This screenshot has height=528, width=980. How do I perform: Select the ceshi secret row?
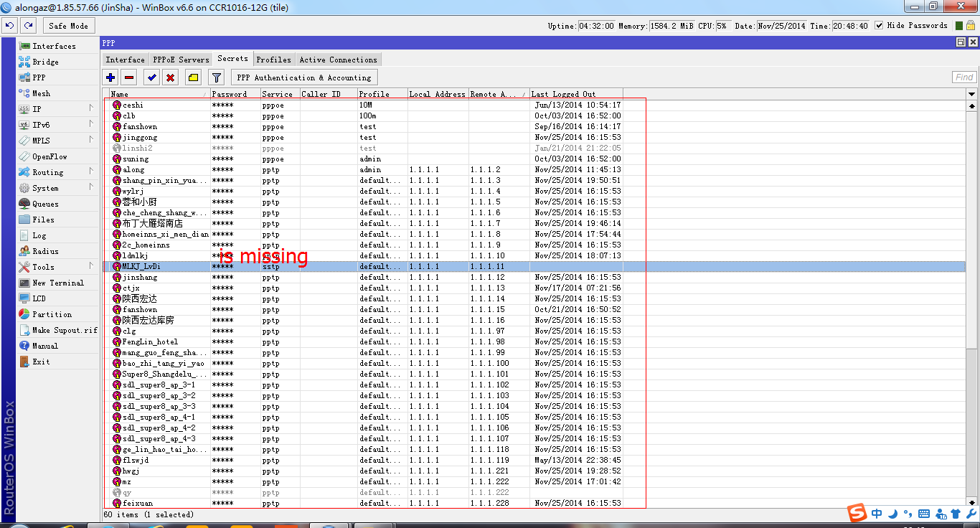(x=534, y=105)
